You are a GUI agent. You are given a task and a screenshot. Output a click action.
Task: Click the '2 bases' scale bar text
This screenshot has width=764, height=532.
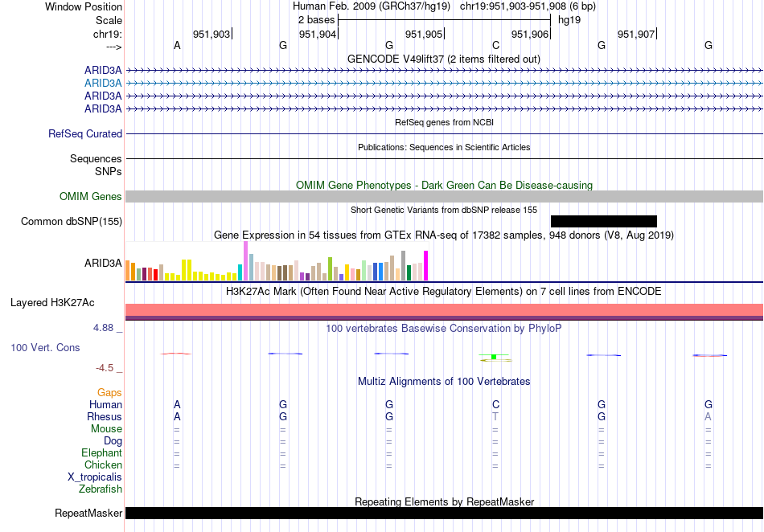(x=317, y=20)
